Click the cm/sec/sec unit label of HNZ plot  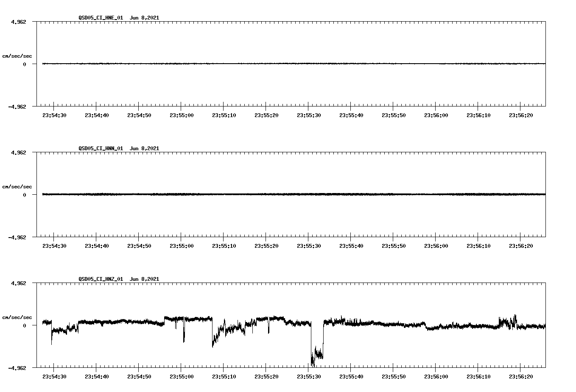pos(17,317)
